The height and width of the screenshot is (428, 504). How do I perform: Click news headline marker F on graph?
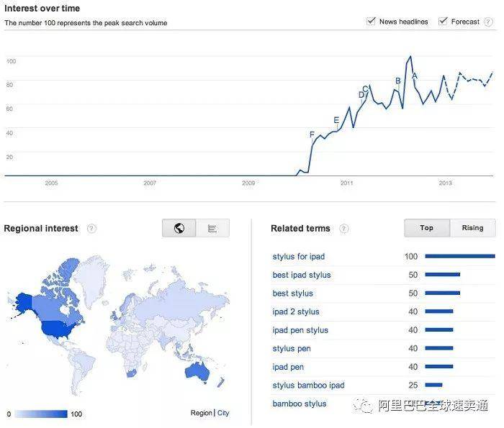pyautogui.click(x=312, y=135)
